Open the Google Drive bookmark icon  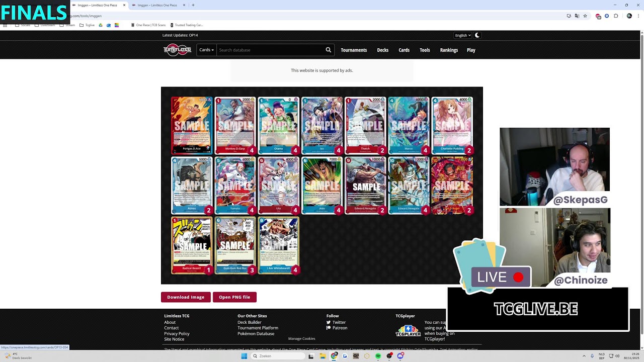(x=101, y=25)
